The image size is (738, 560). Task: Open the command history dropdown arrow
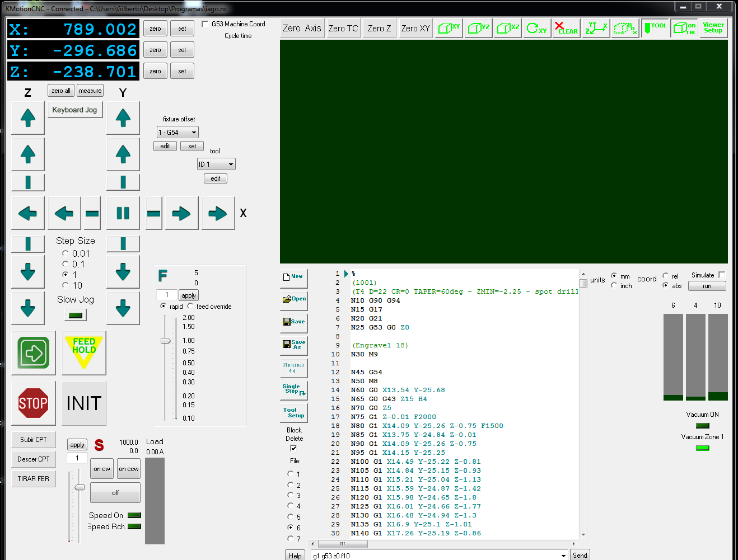(x=563, y=556)
